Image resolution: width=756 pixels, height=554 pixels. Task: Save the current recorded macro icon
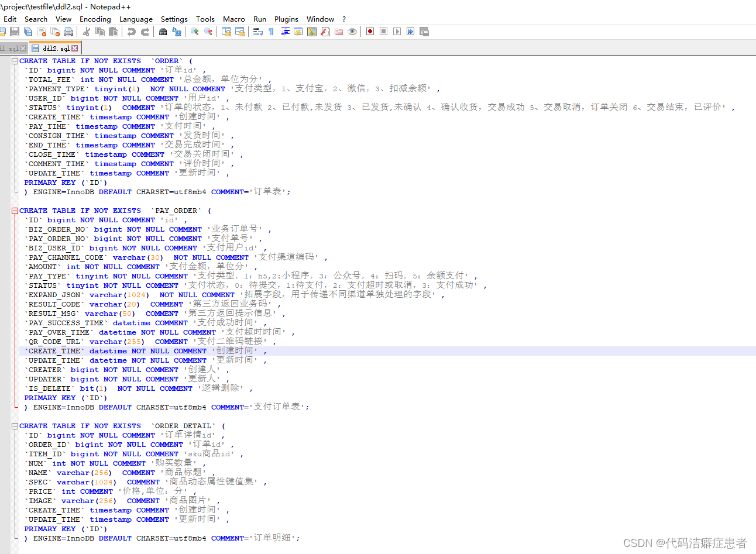(x=424, y=32)
